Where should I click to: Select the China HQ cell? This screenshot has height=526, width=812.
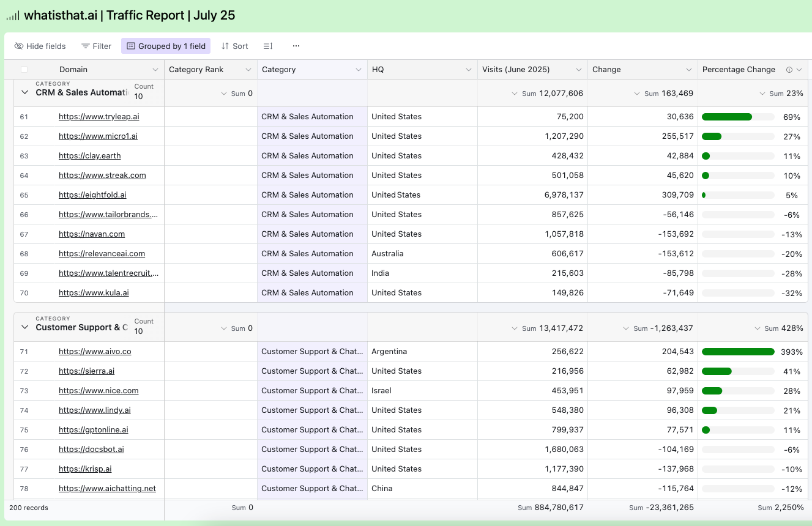[x=422, y=489]
